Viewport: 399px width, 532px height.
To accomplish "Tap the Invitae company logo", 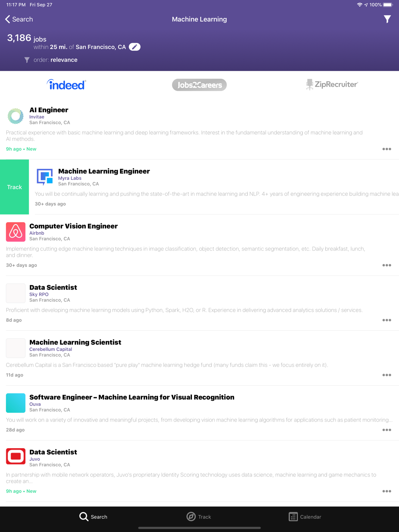I will tap(16, 116).
